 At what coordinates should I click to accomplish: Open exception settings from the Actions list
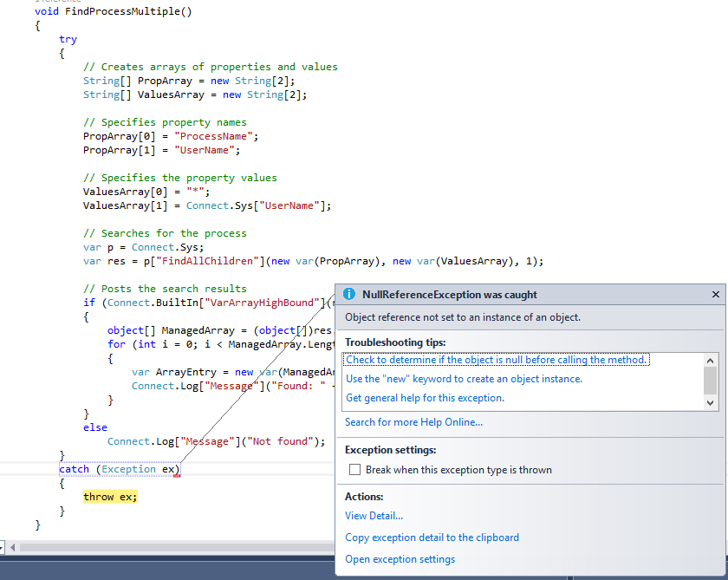(x=400, y=559)
